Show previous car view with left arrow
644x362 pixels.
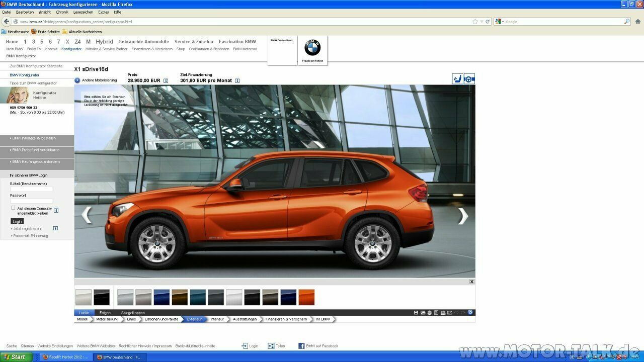coord(87,216)
